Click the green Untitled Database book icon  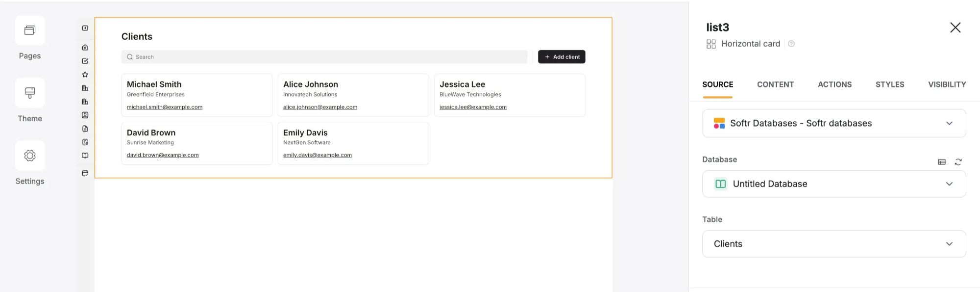pyautogui.click(x=720, y=184)
